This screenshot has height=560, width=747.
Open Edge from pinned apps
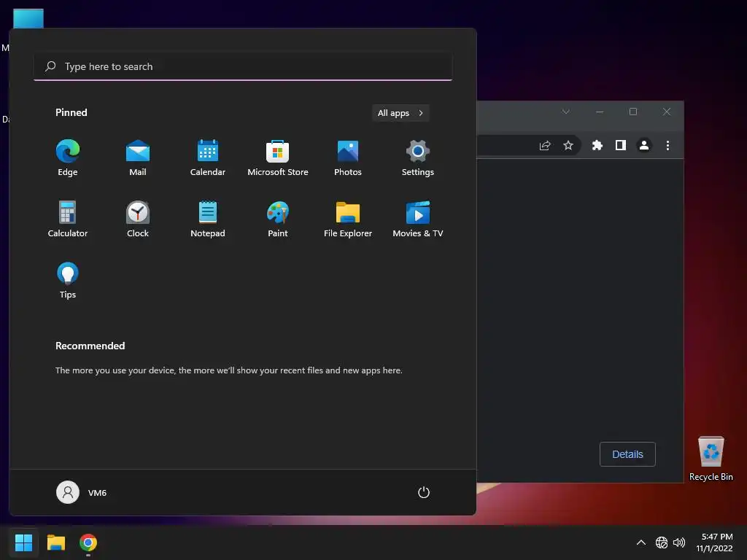(68, 158)
